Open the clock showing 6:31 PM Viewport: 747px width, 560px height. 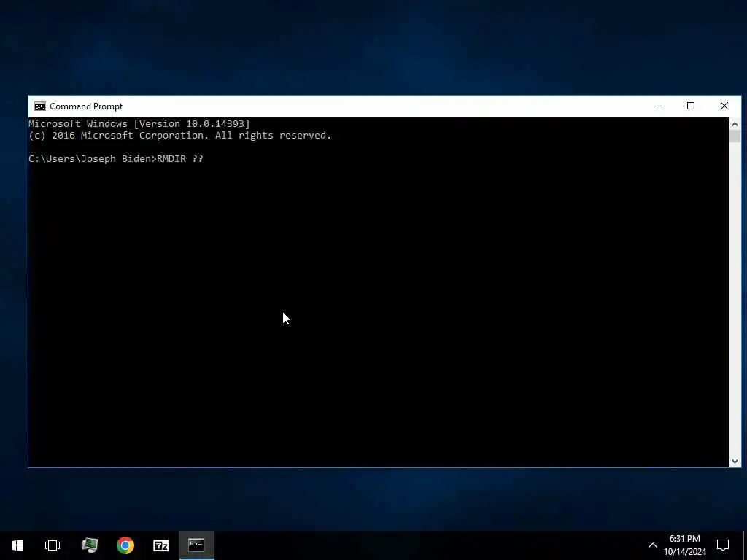[685, 545]
